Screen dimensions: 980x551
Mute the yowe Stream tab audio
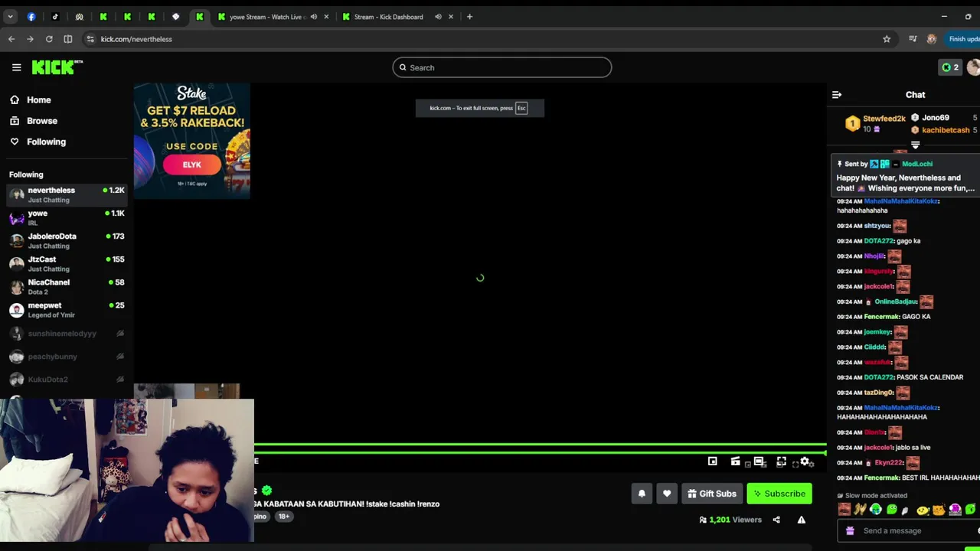click(313, 17)
